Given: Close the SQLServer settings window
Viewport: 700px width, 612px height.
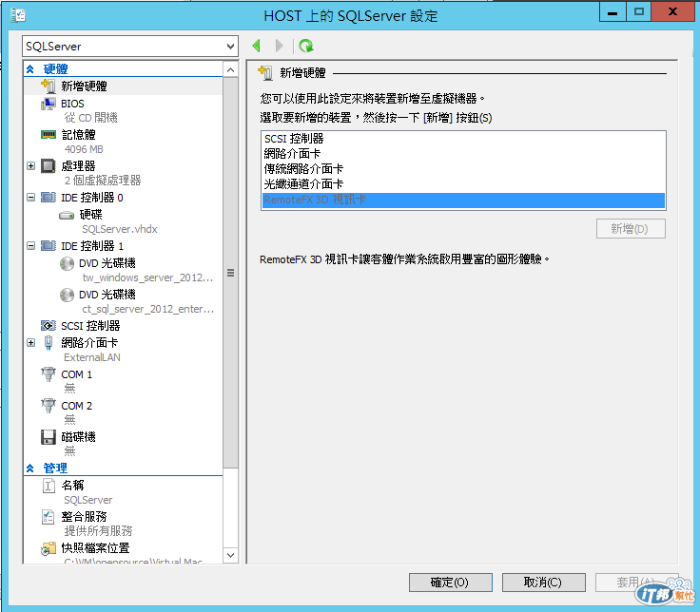Looking at the screenshot, I should (x=672, y=11).
